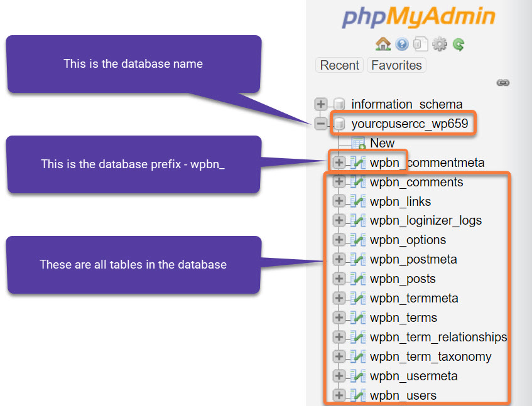Open phpMyAdmin documentation help icon
This screenshot has width=532, height=406.
click(402, 44)
